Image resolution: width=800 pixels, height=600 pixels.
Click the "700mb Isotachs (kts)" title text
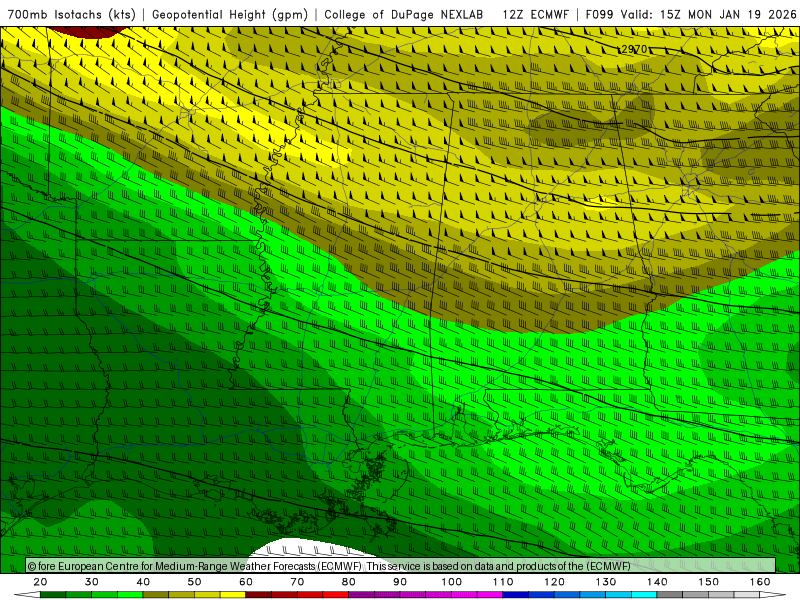72,15
